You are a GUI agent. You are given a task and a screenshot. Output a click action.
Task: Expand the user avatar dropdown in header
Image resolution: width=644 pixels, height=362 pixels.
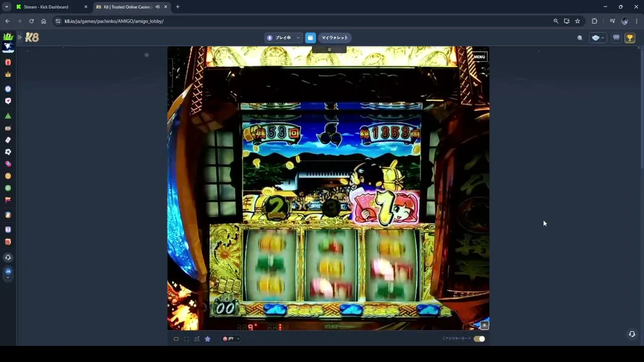point(598,38)
